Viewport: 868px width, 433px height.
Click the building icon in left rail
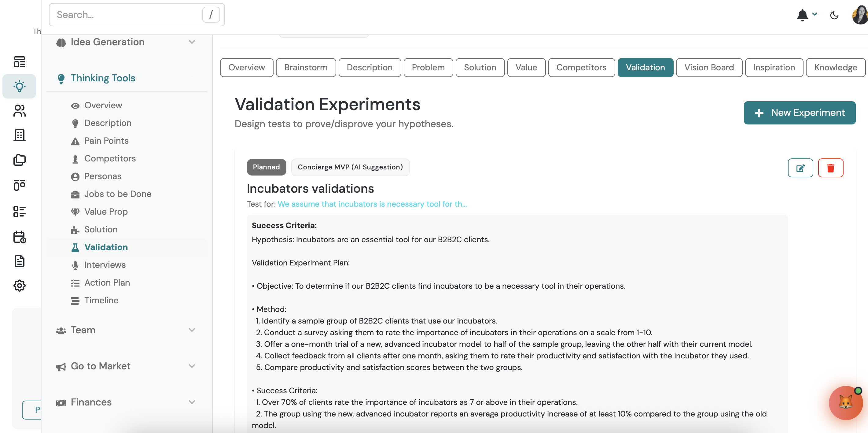click(x=19, y=135)
